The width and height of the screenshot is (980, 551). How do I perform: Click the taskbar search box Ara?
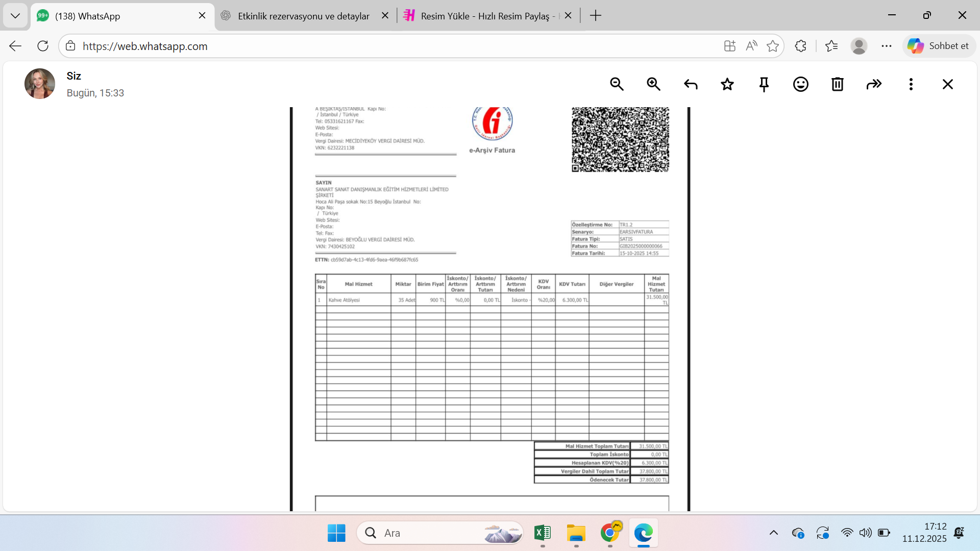(x=440, y=533)
